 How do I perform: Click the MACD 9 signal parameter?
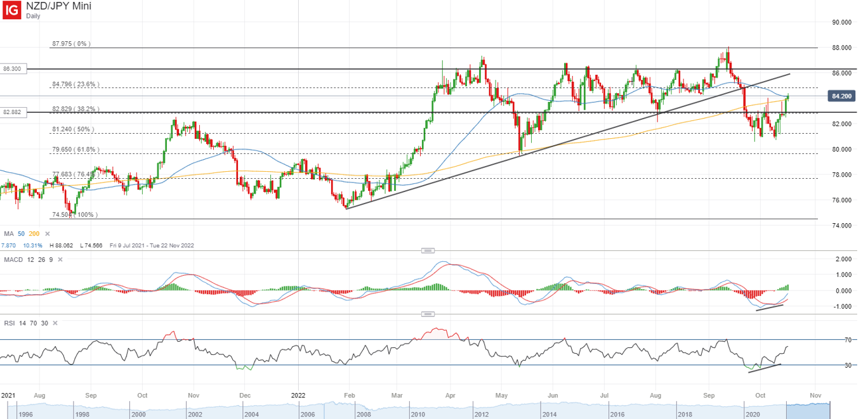point(51,260)
